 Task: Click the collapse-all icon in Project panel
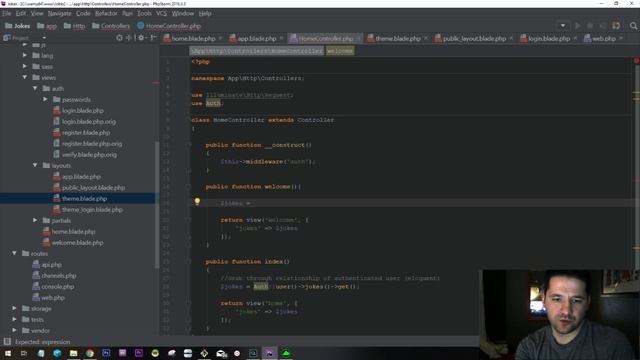[x=129, y=38]
